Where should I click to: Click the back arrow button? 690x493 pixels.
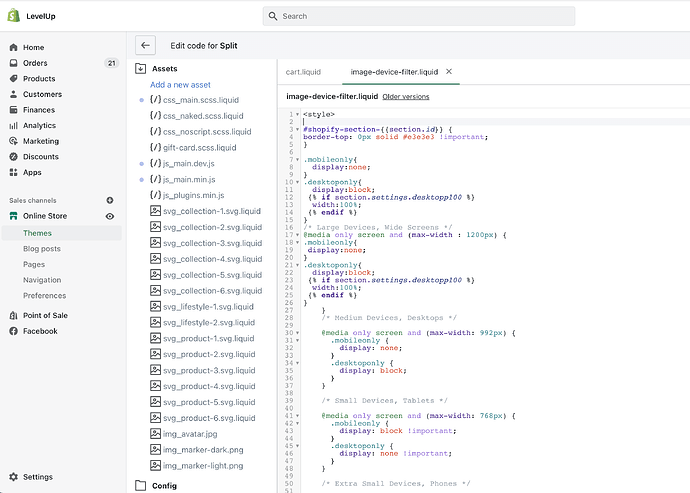pos(145,45)
